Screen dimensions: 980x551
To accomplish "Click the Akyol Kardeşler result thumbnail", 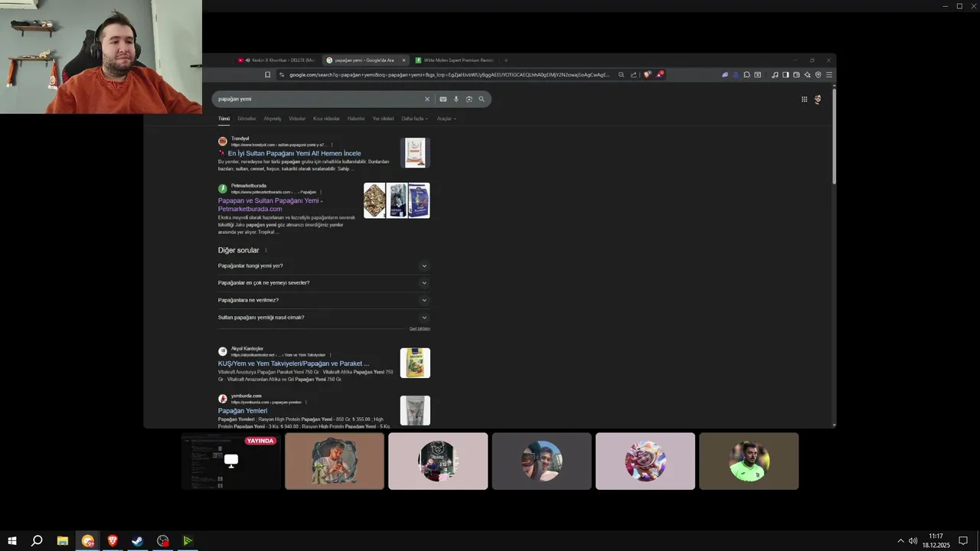I will (415, 363).
